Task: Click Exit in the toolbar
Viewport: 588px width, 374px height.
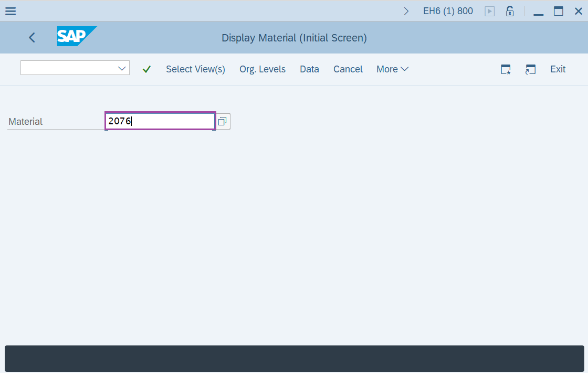Action: tap(558, 69)
